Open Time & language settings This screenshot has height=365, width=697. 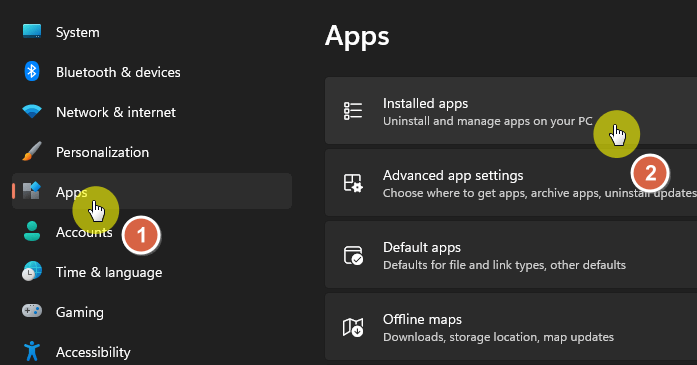(x=152, y=272)
